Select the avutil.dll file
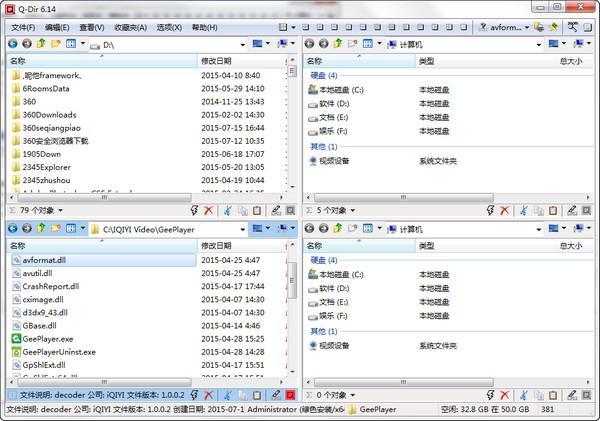600x421 pixels. click(x=37, y=273)
